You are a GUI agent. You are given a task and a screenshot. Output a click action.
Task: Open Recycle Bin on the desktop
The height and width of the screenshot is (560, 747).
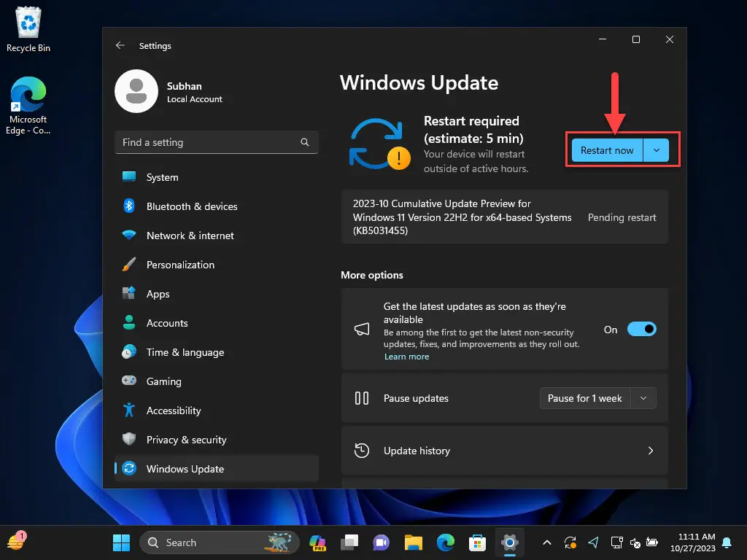click(x=28, y=29)
